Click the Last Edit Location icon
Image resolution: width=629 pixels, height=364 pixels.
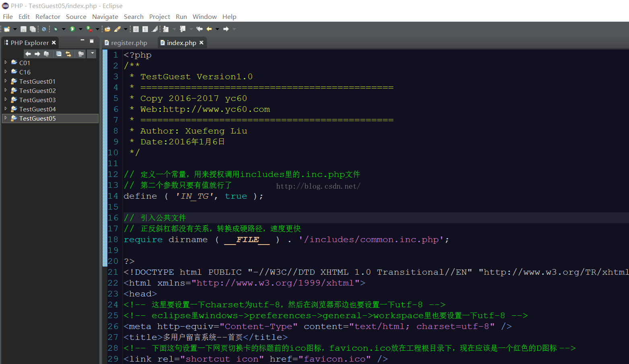point(199,29)
